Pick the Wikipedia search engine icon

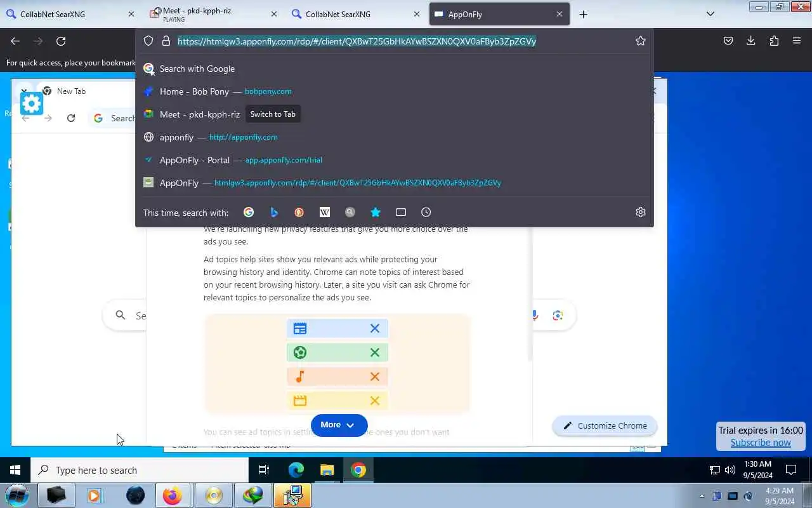click(325, 212)
